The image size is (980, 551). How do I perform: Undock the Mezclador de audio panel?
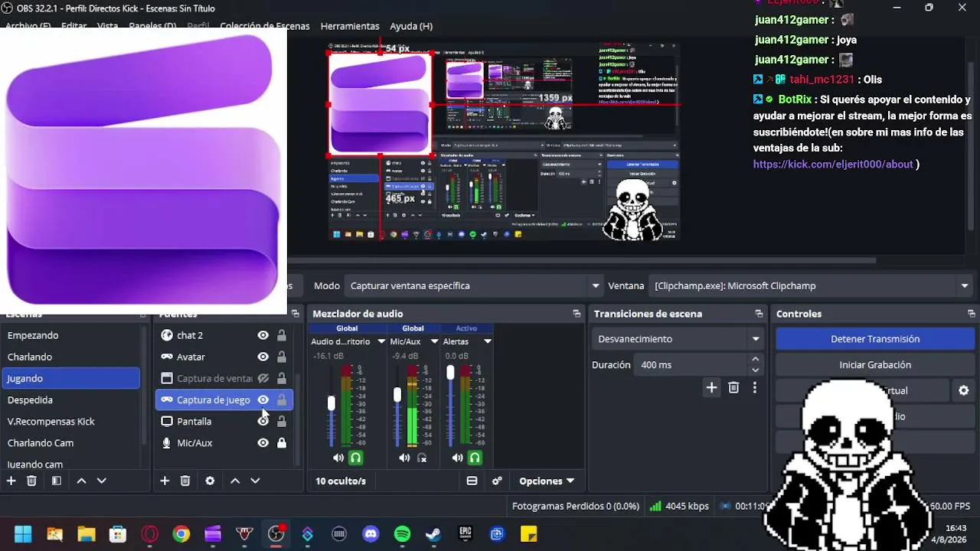[577, 314]
